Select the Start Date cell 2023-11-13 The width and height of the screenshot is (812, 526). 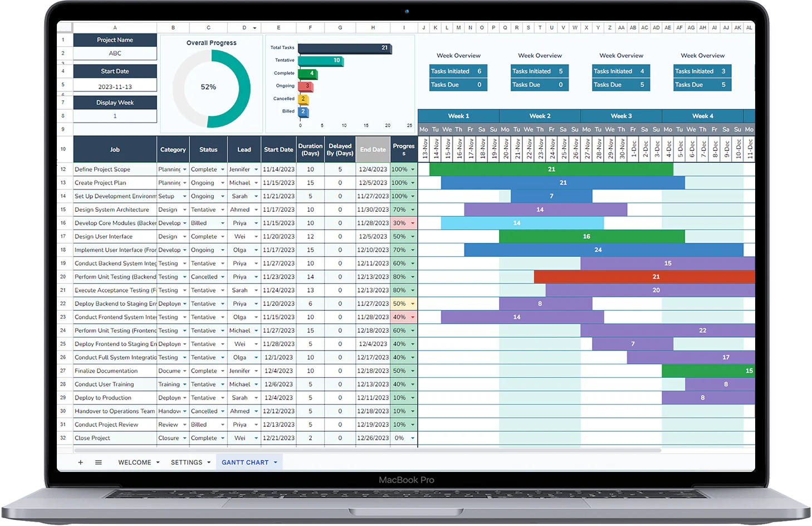(x=115, y=86)
